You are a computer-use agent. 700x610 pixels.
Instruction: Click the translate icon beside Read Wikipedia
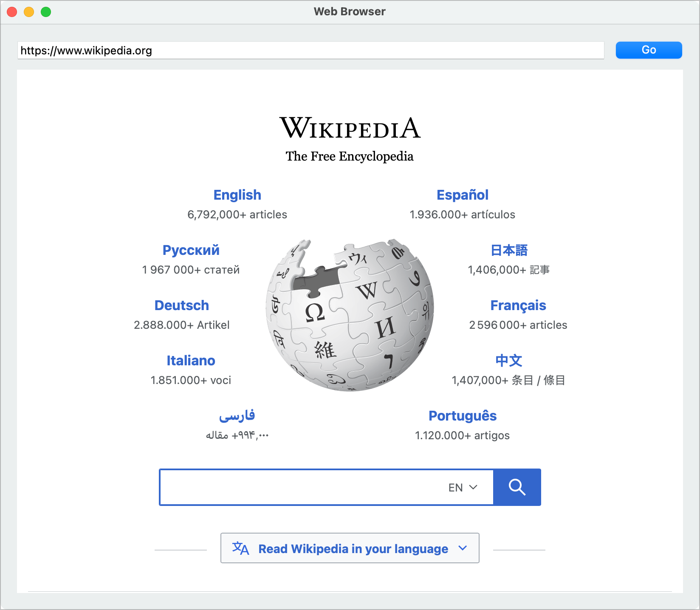click(240, 548)
